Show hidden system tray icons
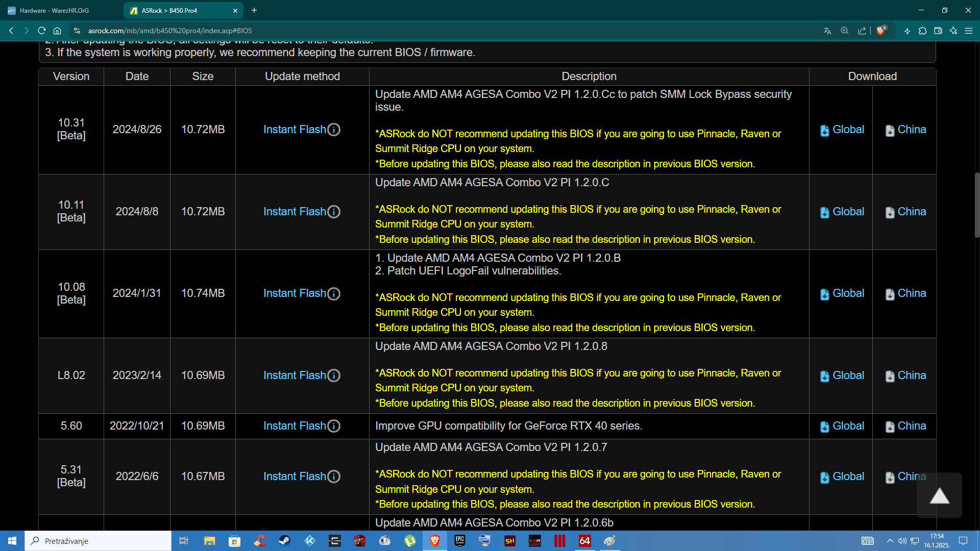The height and width of the screenshot is (551, 980). pos(890,541)
